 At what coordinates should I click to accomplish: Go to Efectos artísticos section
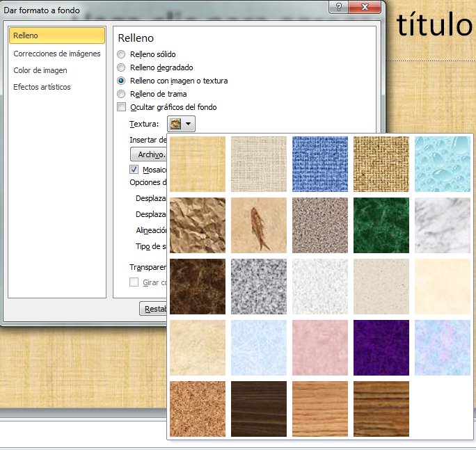click(42, 87)
